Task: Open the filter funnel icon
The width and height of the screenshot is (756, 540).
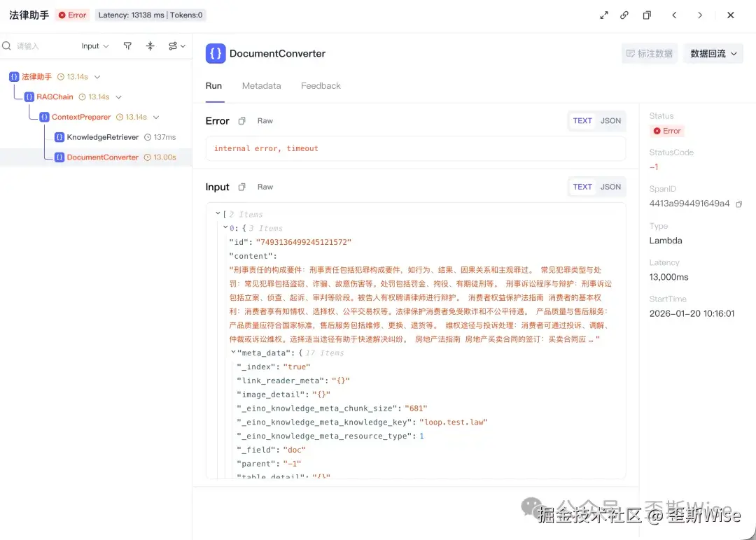Action: (127, 45)
